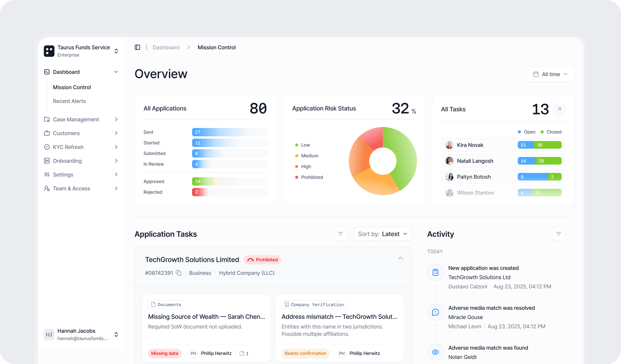Click the Needs confirmation status badge
621x364 pixels.
click(305, 353)
